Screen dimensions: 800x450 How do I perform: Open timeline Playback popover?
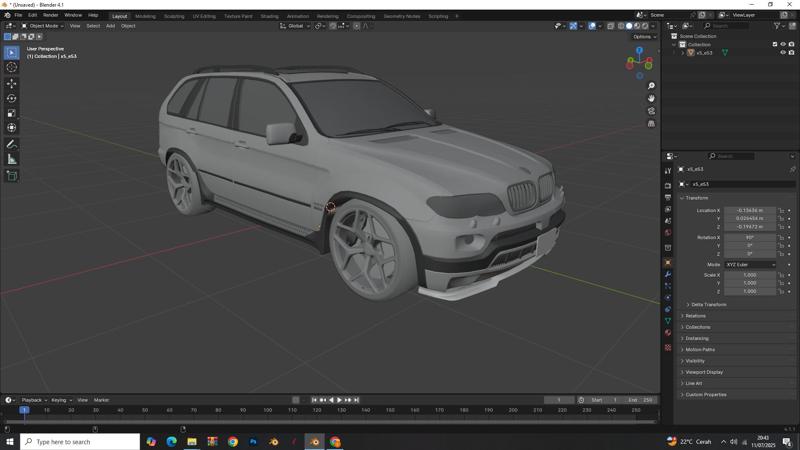(x=34, y=400)
